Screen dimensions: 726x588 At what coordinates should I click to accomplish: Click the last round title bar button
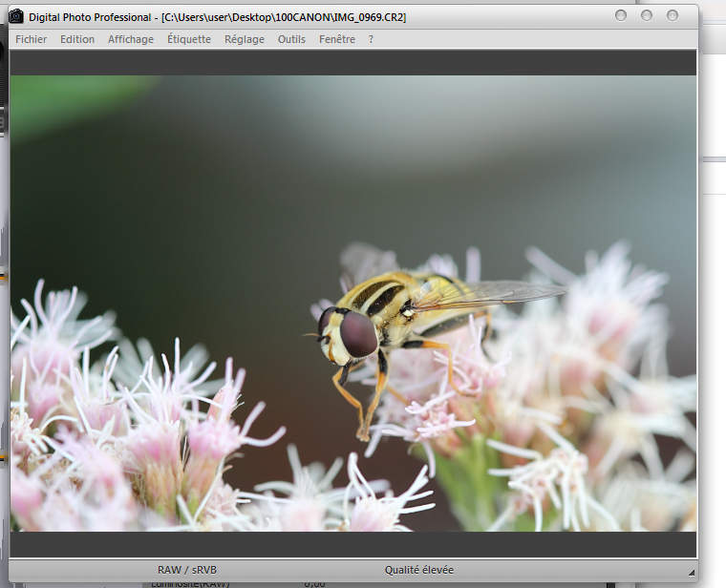click(673, 15)
